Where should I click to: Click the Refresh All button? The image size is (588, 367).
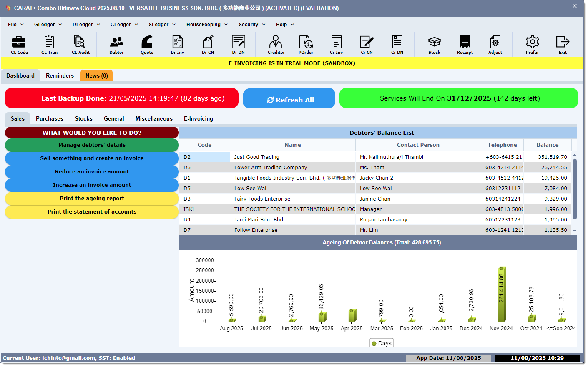[289, 98]
